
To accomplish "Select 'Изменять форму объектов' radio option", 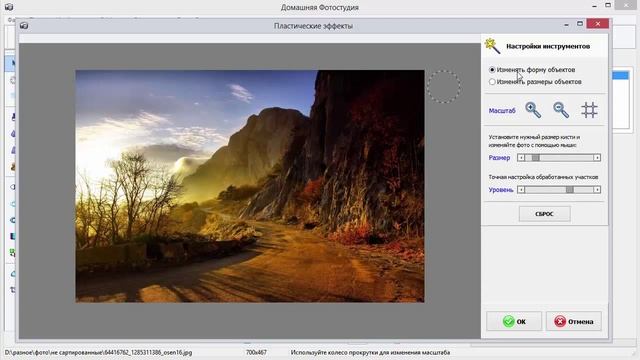I will (492, 70).
